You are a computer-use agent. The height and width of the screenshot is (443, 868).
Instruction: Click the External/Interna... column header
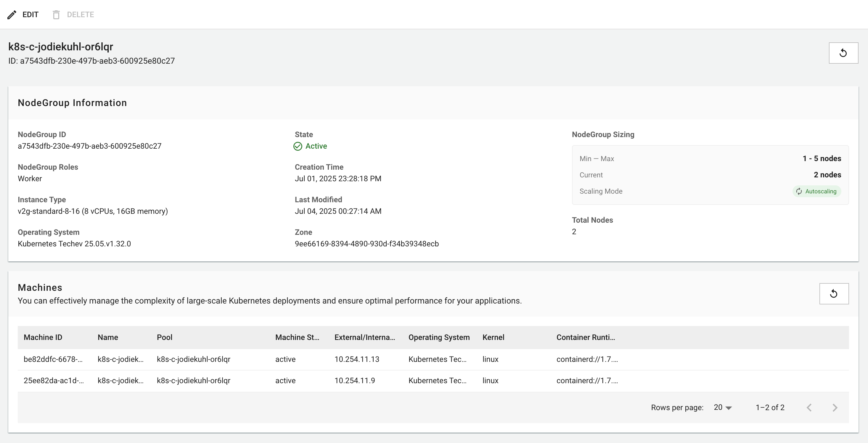pos(365,338)
